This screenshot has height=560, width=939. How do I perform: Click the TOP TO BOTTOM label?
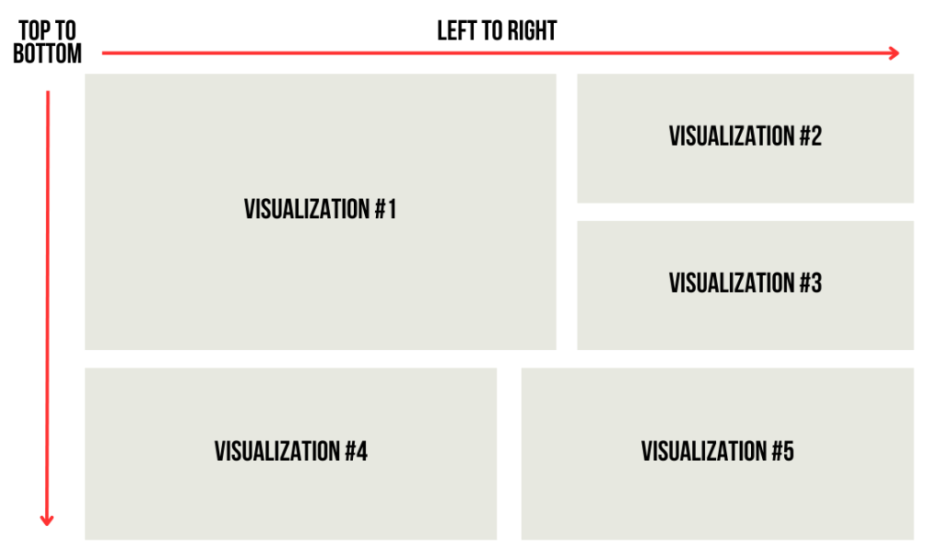48,42
